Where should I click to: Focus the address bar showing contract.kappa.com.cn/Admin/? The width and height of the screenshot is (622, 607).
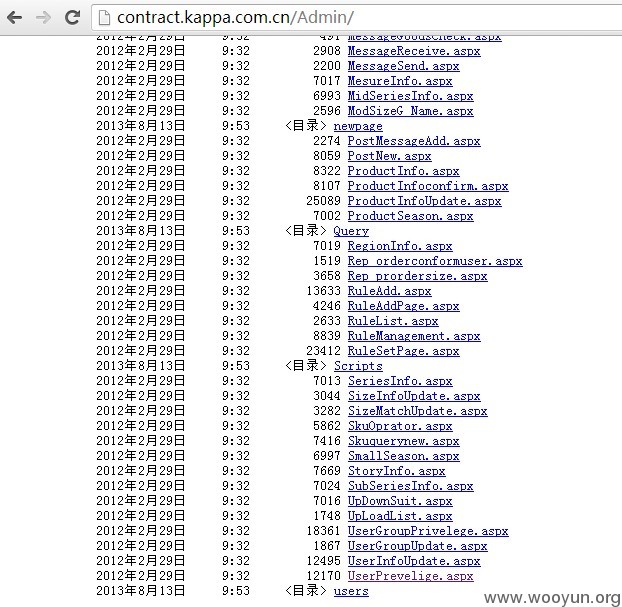[x=357, y=17]
